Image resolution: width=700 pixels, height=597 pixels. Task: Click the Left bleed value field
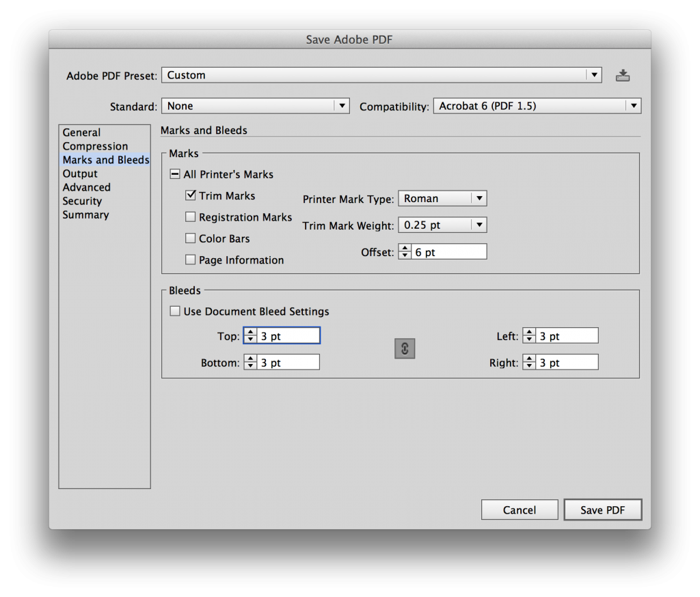pyautogui.click(x=567, y=335)
